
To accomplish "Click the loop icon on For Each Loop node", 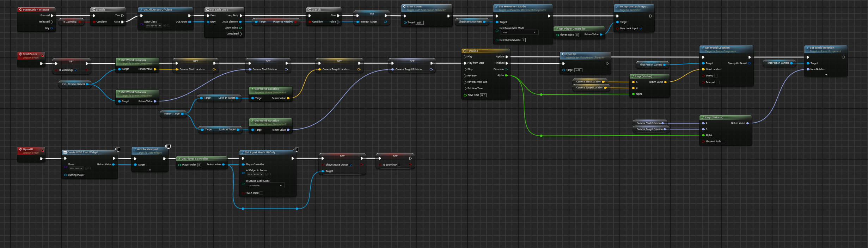I will point(208,10).
